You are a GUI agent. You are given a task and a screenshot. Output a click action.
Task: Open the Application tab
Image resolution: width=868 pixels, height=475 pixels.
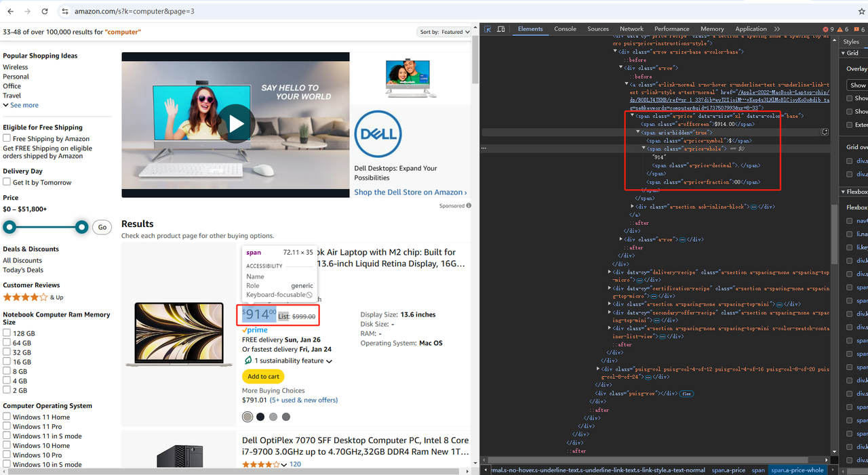point(751,29)
